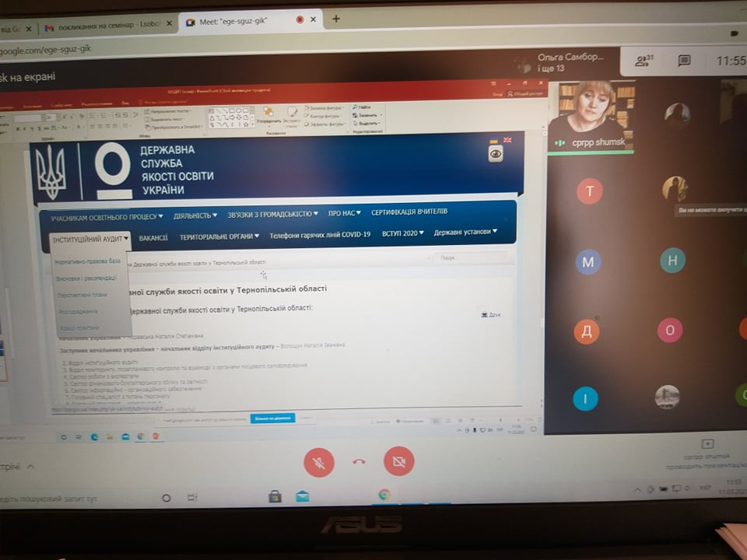This screenshot has height=560, width=747.
Task: Click the Ukrainian trident emblem logo
Action: tap(51, 171)
